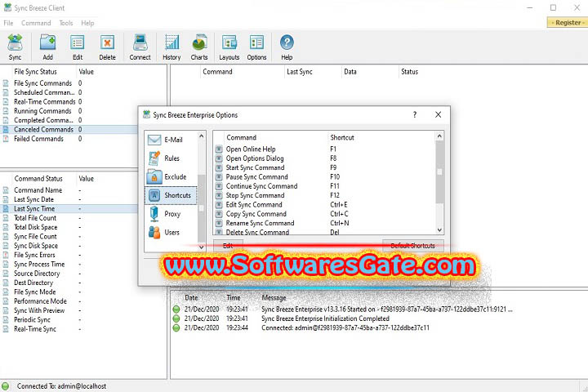Image resolution: width=588 pixels, height=392 pixels.
Task: Click the icon beside Pause Sync Command
Action: click(219, 176)
